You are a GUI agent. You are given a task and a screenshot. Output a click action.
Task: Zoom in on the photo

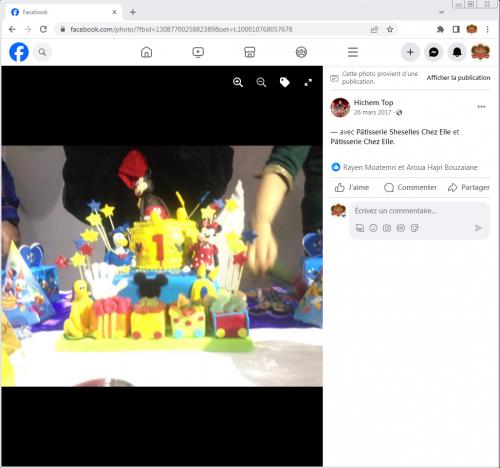(238, 82)
